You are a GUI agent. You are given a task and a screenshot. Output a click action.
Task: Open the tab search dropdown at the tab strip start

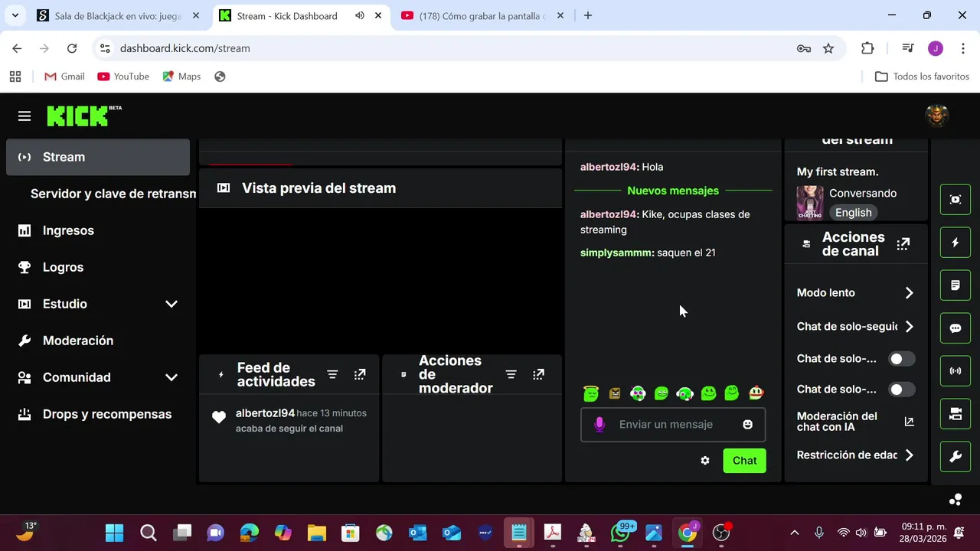pyautogui.click(x=15, y=15)
